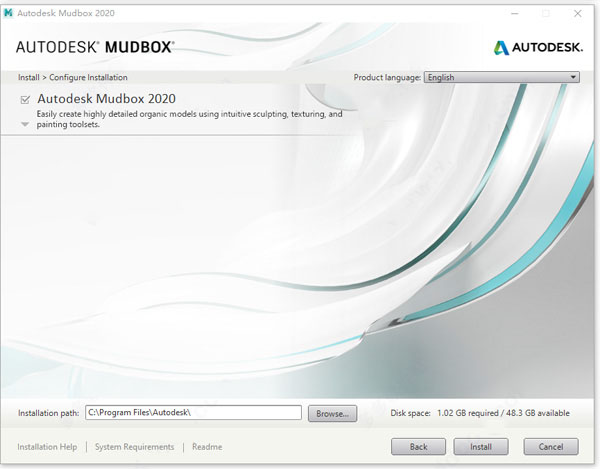The image size is (600, 469).
Task: Open the Product language dropdown
Action: click(x=502, y=77)
